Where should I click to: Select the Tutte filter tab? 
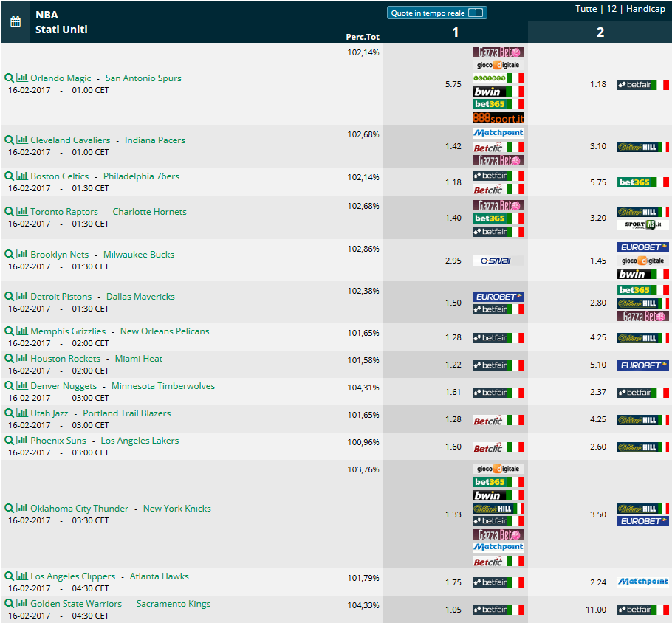tap(586, 9)
